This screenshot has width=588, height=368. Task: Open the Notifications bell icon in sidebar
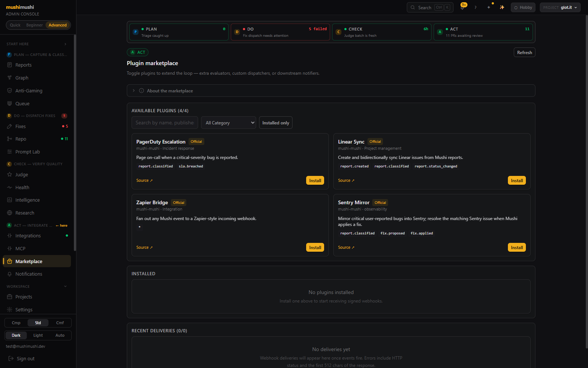tap(10, 274)
